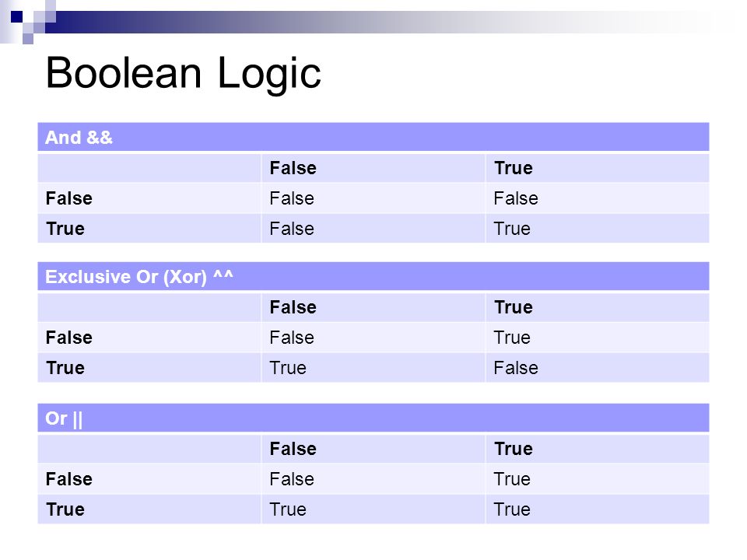Select Xor result for False row, True column

512,337
